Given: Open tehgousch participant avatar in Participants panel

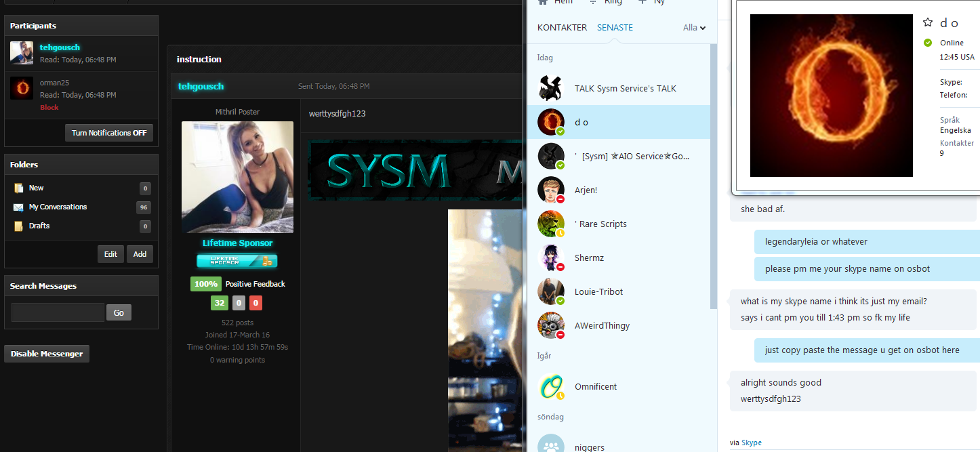Looking at the screenshot, I should (22, 53).
